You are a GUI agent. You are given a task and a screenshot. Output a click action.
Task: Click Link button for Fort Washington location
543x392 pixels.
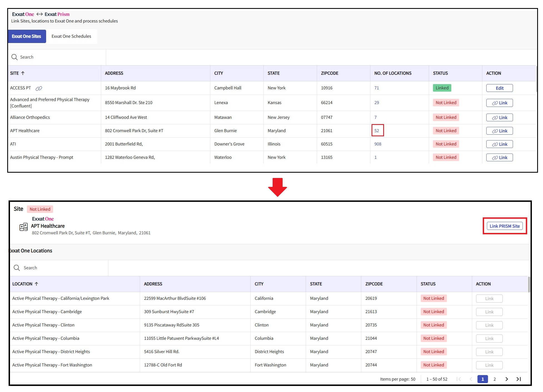point(489,365)
